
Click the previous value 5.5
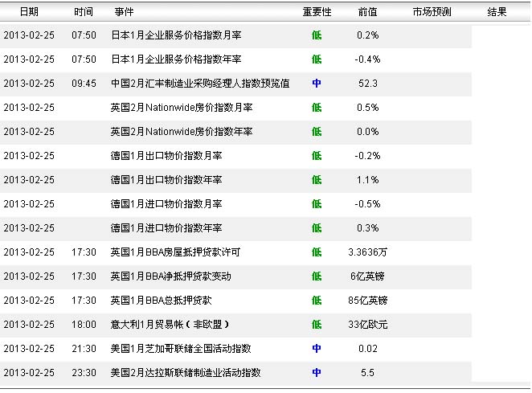coord(368,373)
